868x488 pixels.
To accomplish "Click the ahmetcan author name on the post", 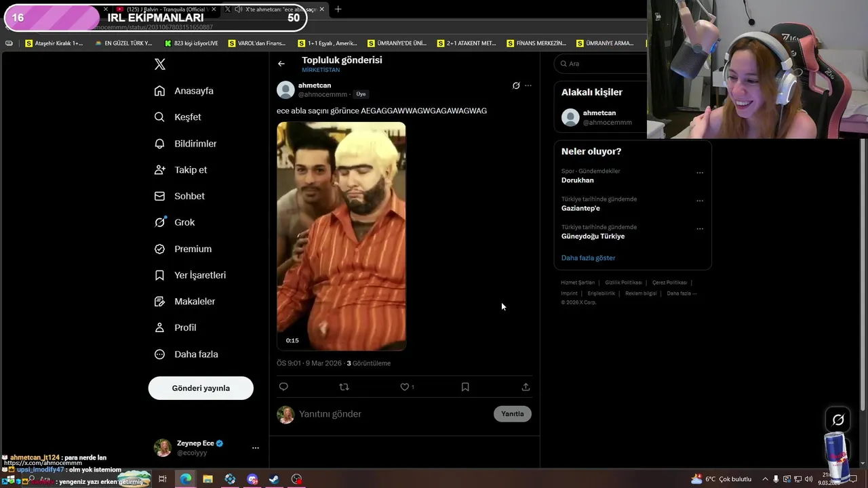I will point(315,85).
